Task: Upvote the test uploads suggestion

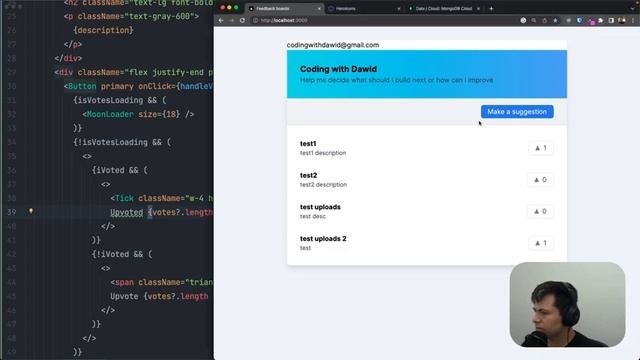Action: pos(540,211)
